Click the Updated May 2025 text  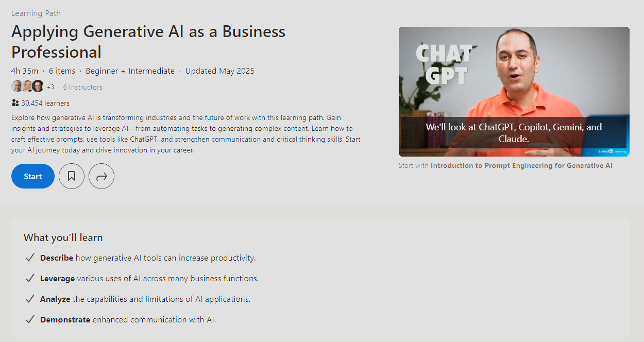pos(220,71)
